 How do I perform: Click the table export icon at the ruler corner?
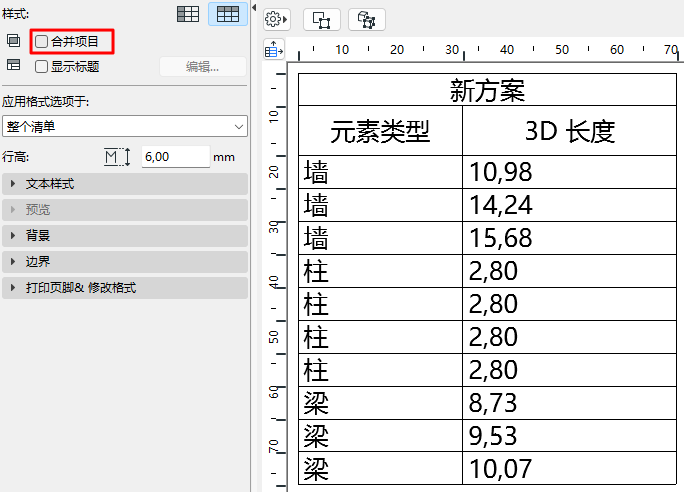pos(274,49)
